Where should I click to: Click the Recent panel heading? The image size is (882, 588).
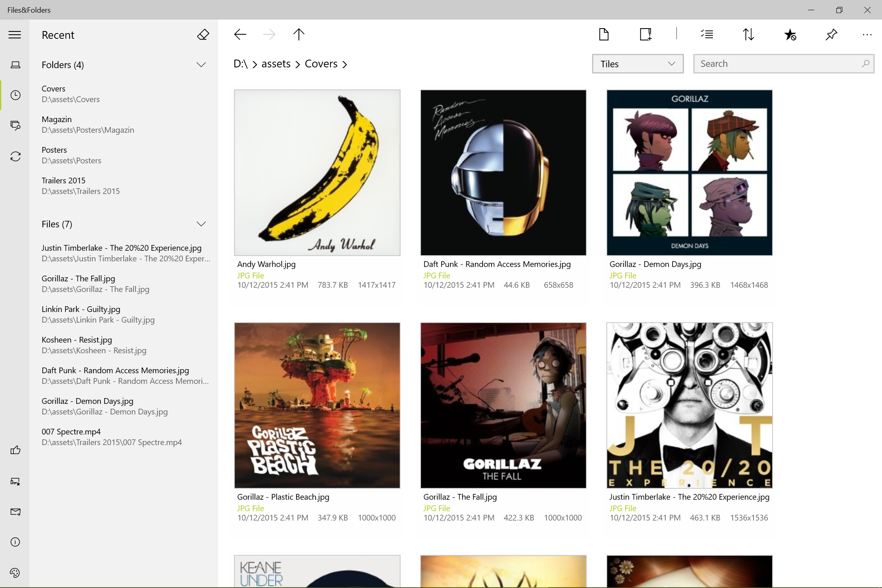point(58,35)
